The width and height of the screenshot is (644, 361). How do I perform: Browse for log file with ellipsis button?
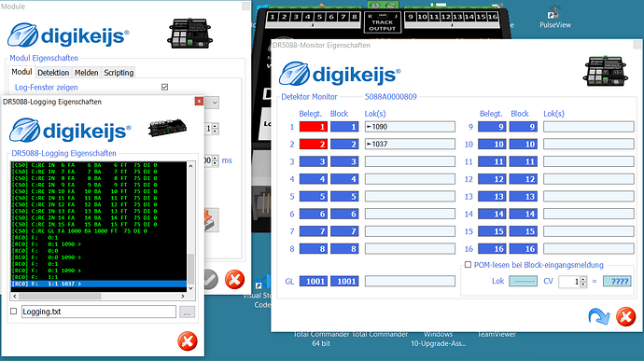point(187,312)
